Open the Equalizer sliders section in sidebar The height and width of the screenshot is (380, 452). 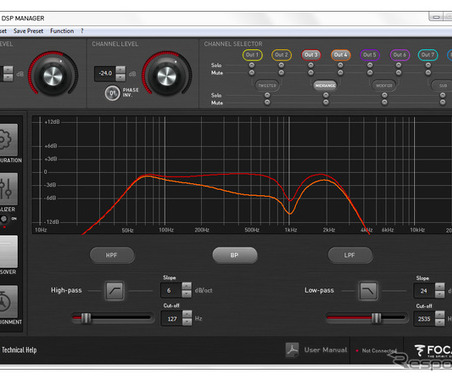pyautogui.click(x=8, y=189)
